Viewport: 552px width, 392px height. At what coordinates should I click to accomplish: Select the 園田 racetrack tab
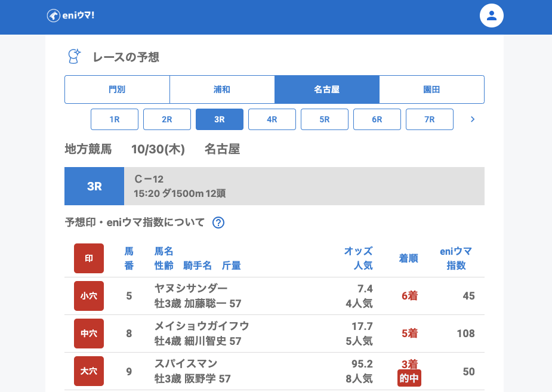click(431, 89)
